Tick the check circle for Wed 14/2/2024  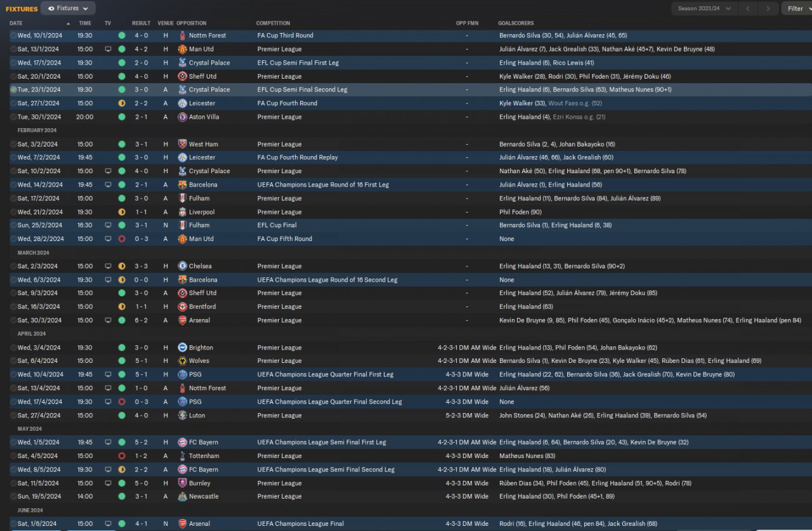[x=13, y=185]
